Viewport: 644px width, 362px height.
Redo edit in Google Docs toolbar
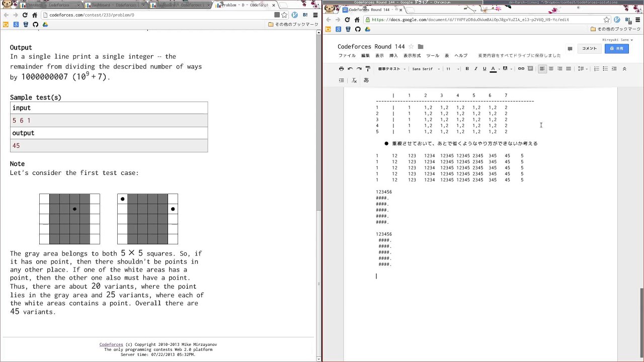tap(359, 69)
